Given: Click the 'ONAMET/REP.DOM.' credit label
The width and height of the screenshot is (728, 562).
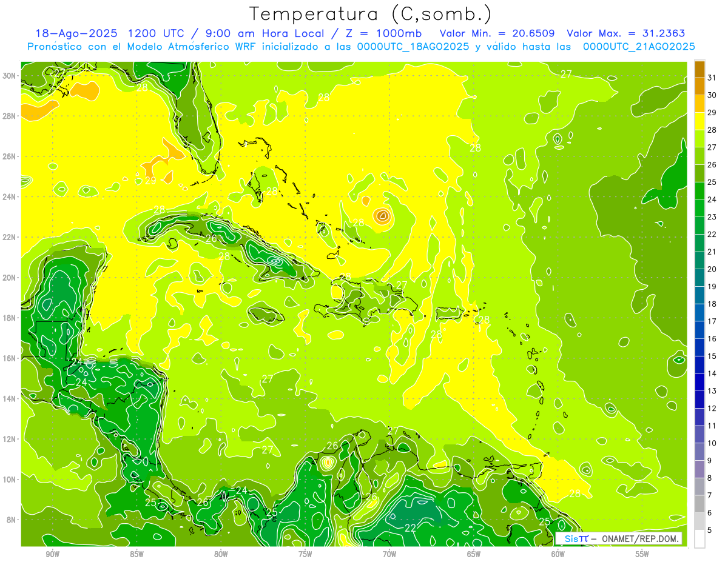Looking at the screenshot, I should click(x=640, y=538).
